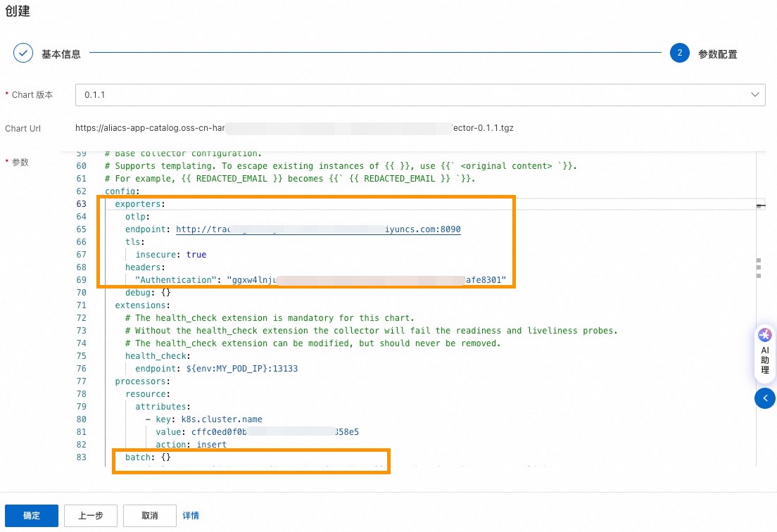This screenshot has height=532, width=777.
Task: Click line number 70 in gutter
Action: coord(81,293)
